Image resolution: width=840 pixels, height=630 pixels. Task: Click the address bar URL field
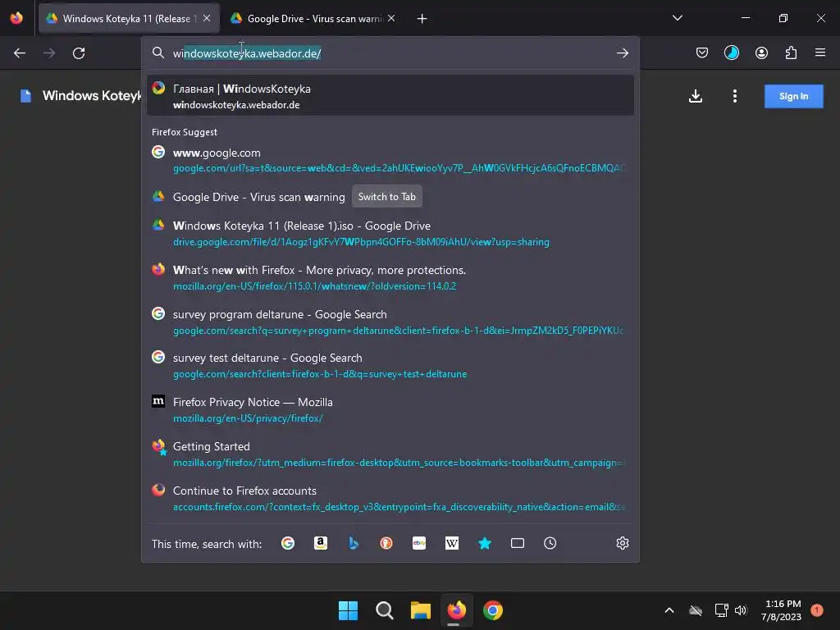point(391,53)
